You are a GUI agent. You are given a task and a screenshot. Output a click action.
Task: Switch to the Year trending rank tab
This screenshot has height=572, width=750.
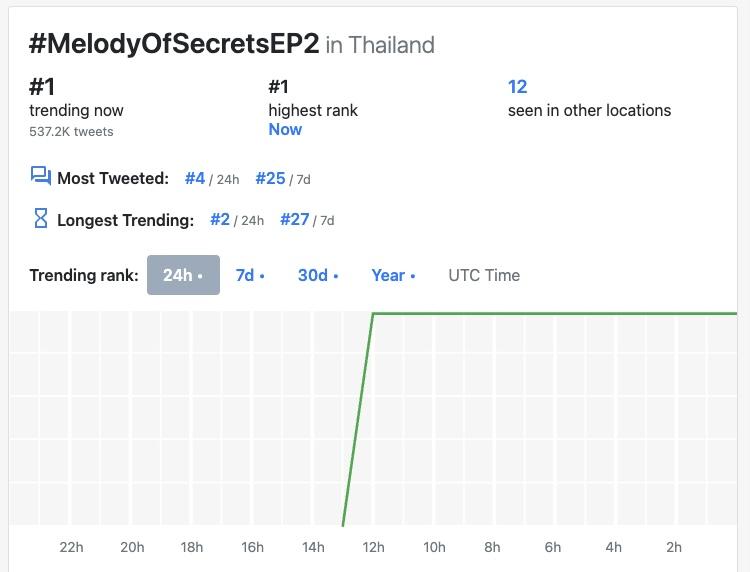(392, 275)
